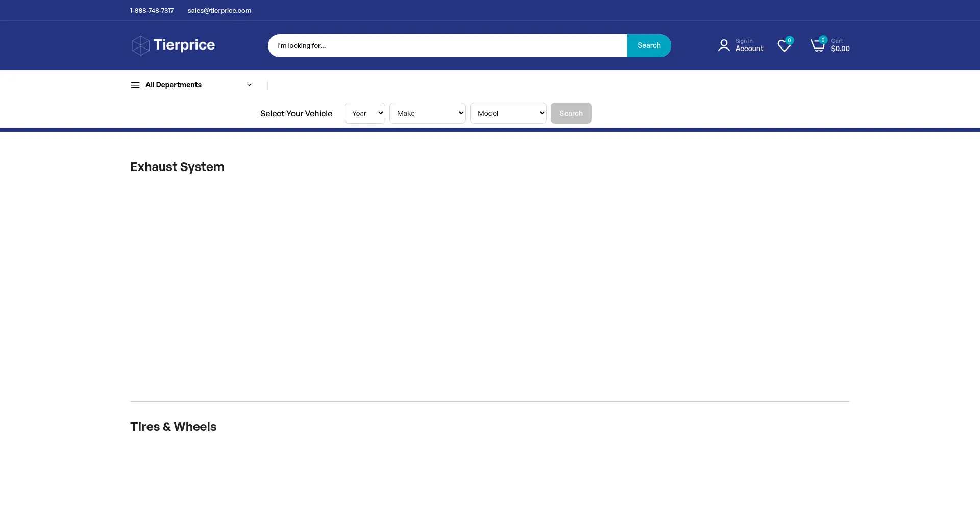Viewport: 980px width, 507px height.
Task: Open the Year dropdown
Action: 364,113
